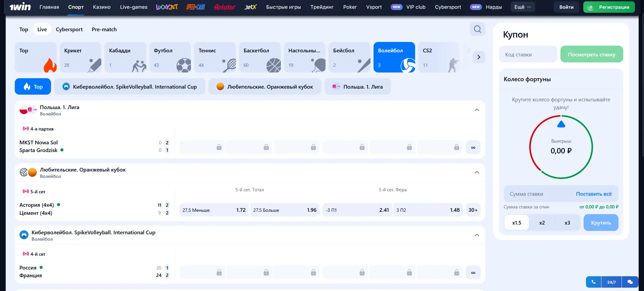The width and height of the screenshot is (644, 291).
Task: Switch to the Pre-match tab
Action: [104, 30]
